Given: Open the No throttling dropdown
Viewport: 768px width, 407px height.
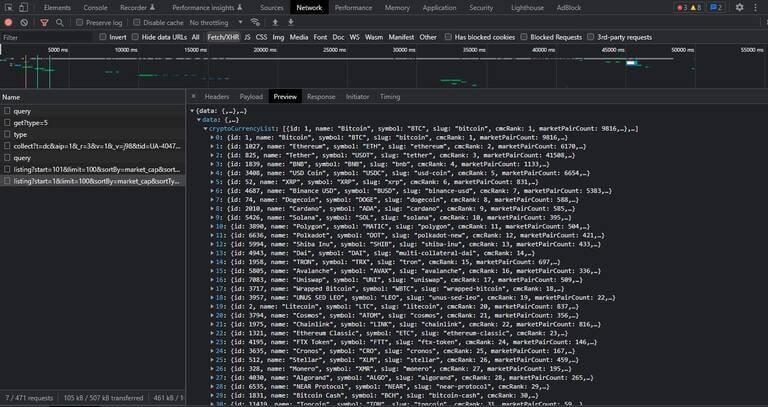Looking at the screenshot, I should click(x=216, y=23).
